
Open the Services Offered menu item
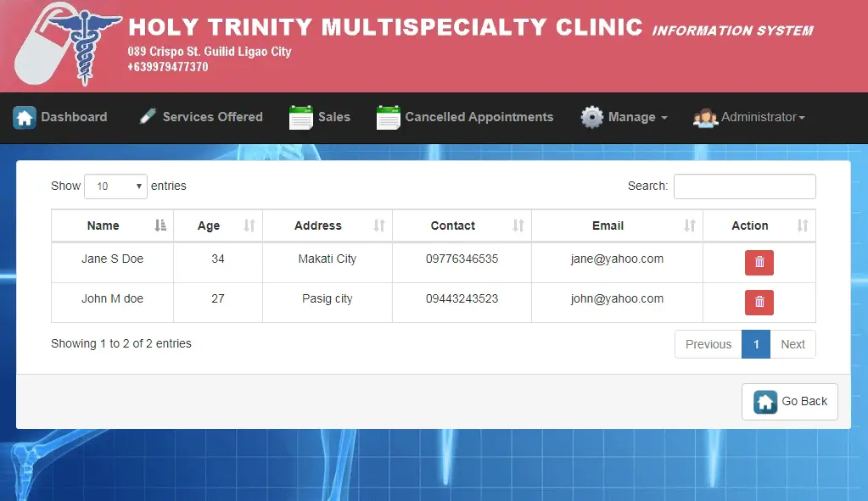click(212, 118)
